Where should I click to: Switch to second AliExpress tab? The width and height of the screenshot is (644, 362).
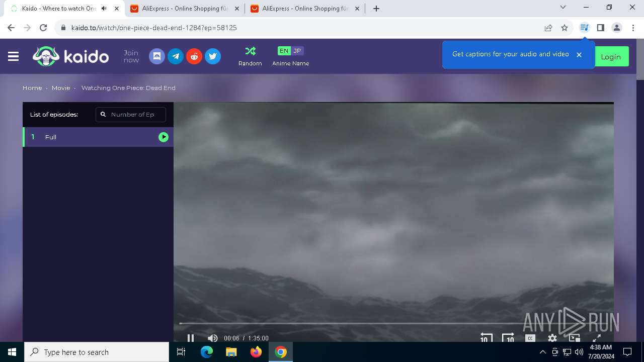click(x=305, y=9)
